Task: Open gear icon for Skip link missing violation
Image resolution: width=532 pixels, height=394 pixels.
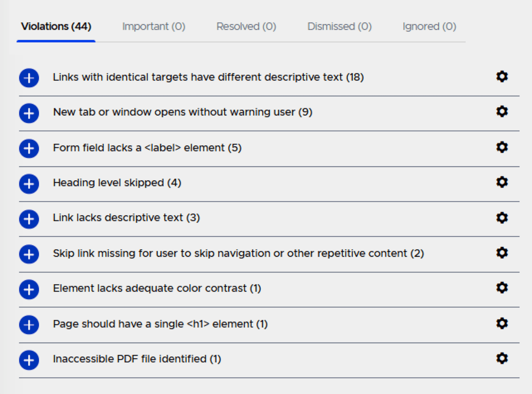Action: tap(502, 253)
